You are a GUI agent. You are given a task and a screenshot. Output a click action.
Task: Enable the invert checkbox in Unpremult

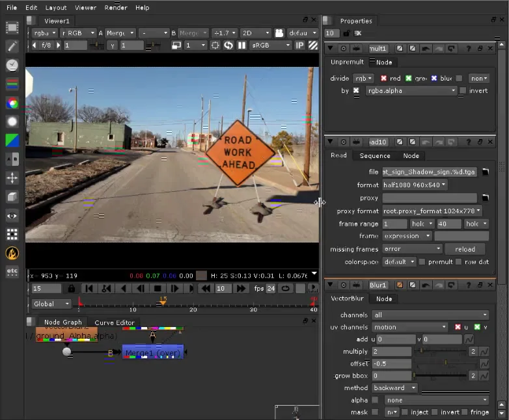[x=463, y=90]
